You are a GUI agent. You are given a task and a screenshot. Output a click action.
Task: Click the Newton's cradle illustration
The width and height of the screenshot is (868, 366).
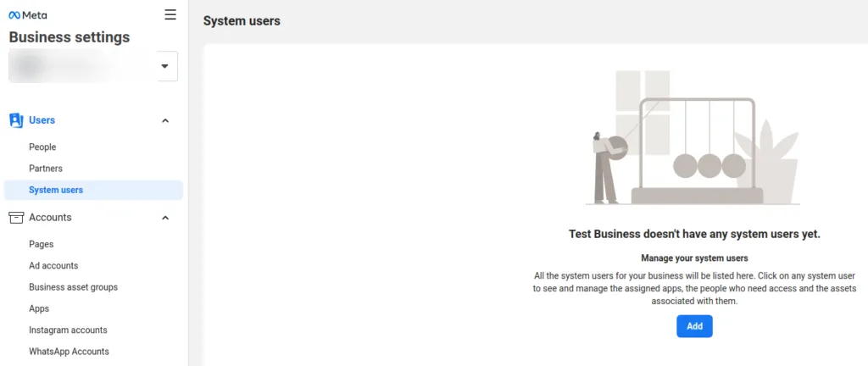[694, 137]
